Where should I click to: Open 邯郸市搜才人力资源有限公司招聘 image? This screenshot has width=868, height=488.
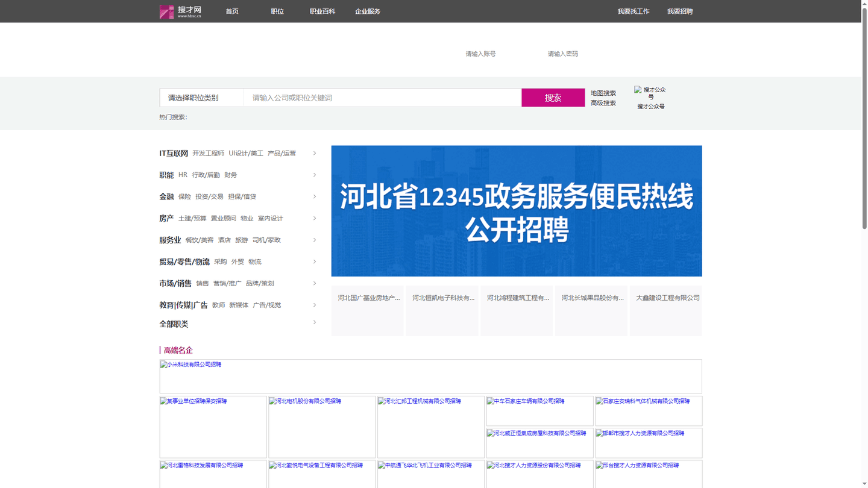[x=649, y=443]
